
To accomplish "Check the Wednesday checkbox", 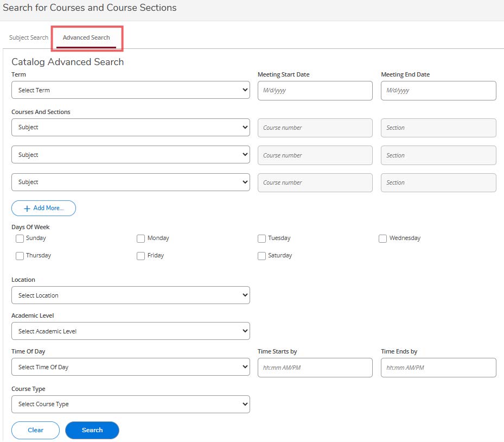I will point(382,238).
